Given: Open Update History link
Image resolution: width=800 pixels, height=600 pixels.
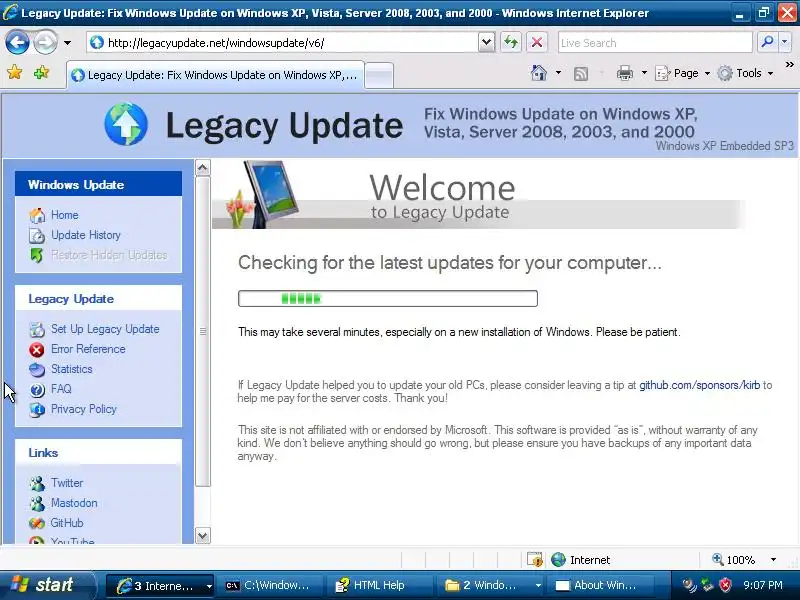Looking at the screenshot, I should coord(86,235).
